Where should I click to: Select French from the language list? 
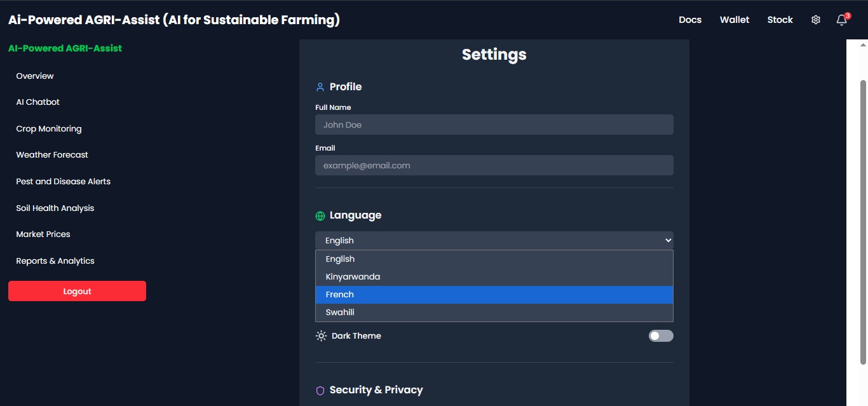click(x=494, y=295)
